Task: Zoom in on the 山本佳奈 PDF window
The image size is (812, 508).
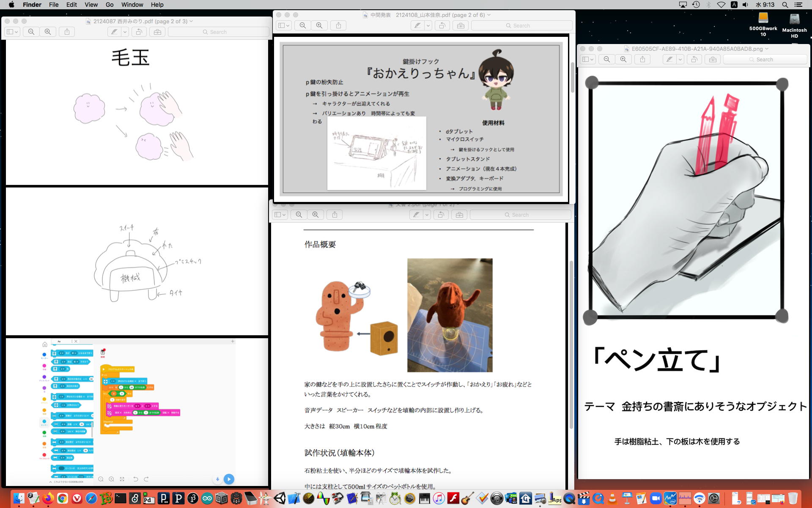Action: 319,25
